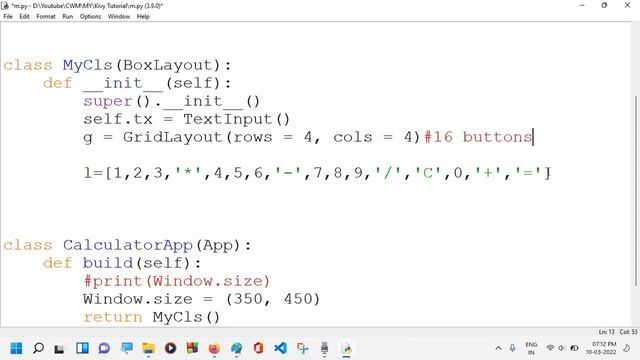This screenshot has width=640, height=360.
Task: Open the blue globe paint taskbar app
Action: (236, 348)
